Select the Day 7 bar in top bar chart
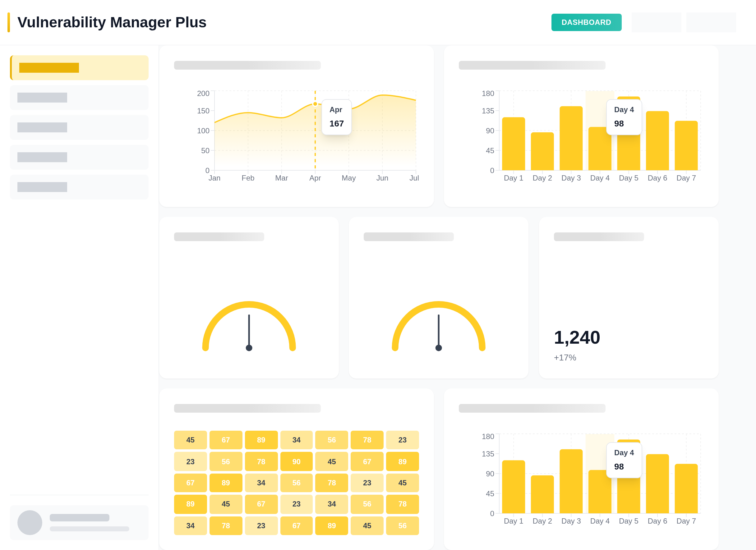756x550 pixels. pos(686,145)
